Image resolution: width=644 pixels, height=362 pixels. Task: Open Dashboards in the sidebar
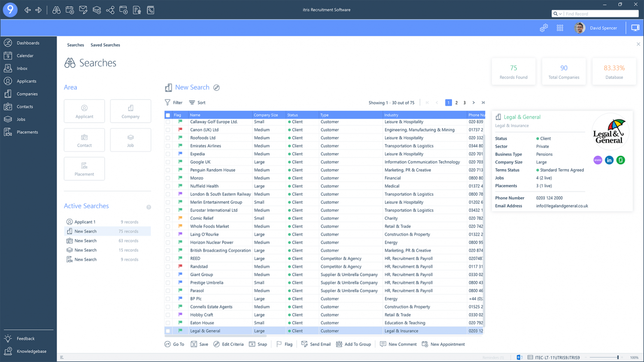(x=28, y=43)
